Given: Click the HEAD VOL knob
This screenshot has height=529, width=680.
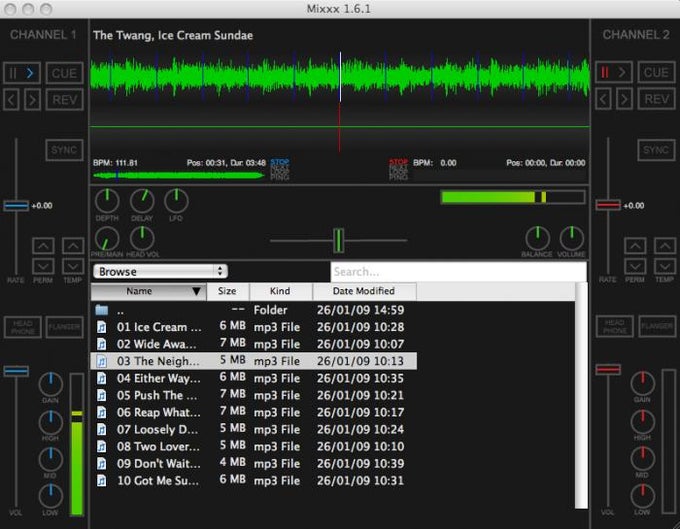Looking at the screenshot, I should [142, 238].
